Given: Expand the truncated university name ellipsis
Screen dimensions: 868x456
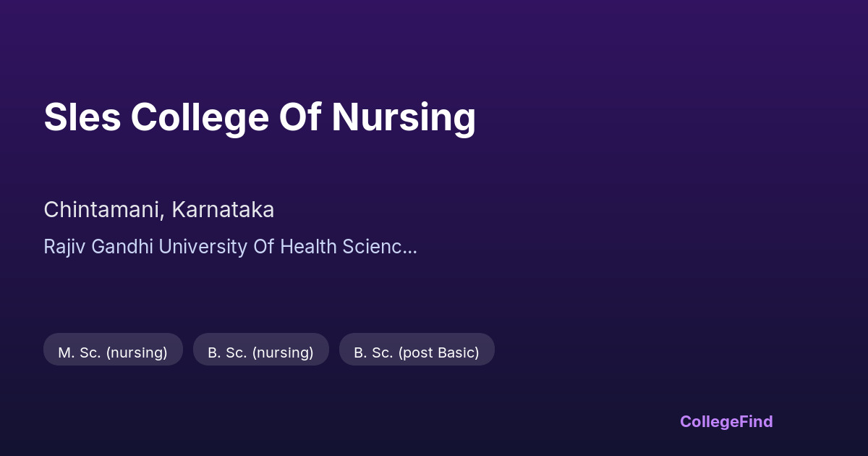Looking at the screenshot, I should [409, 247].
